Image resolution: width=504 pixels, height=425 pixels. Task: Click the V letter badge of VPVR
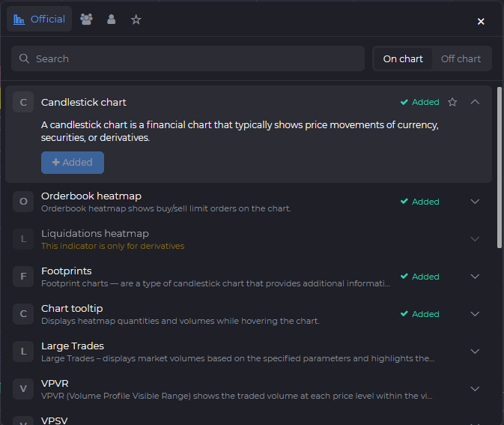pos(23,388)
